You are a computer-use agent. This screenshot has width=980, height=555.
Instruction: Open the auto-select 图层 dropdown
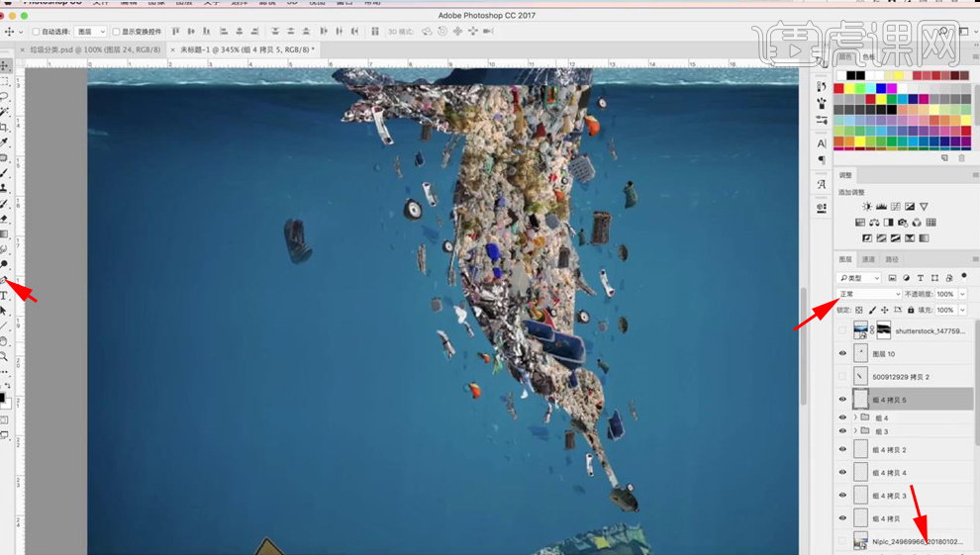click(91, 32)
